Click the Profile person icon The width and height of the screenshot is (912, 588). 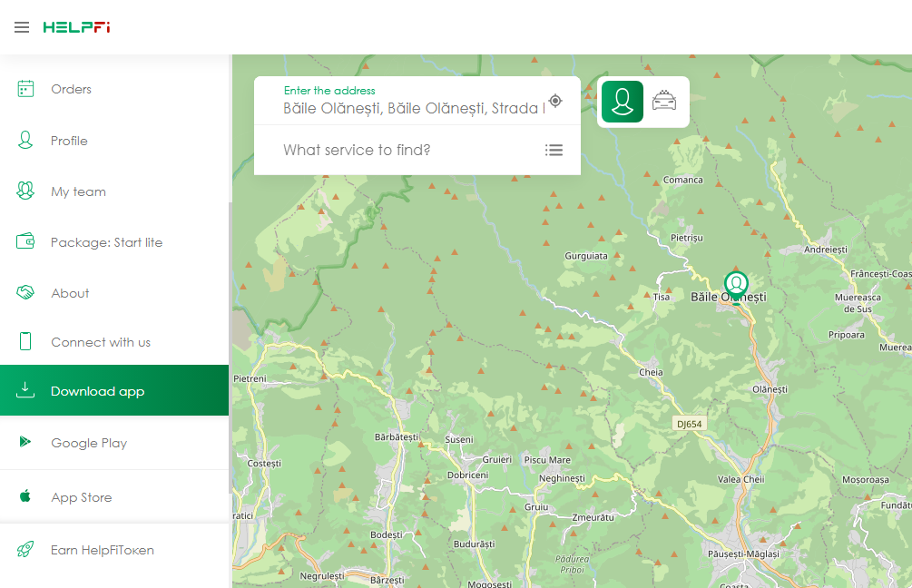coord(25,141)
